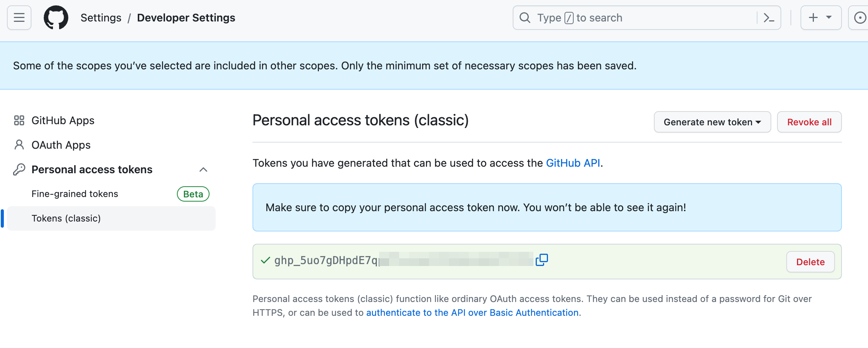Click the token text starting ghp_5uo7gDHpdE7q
The width and height of the screenshot is (868, 348).
[x=326, y=260]
